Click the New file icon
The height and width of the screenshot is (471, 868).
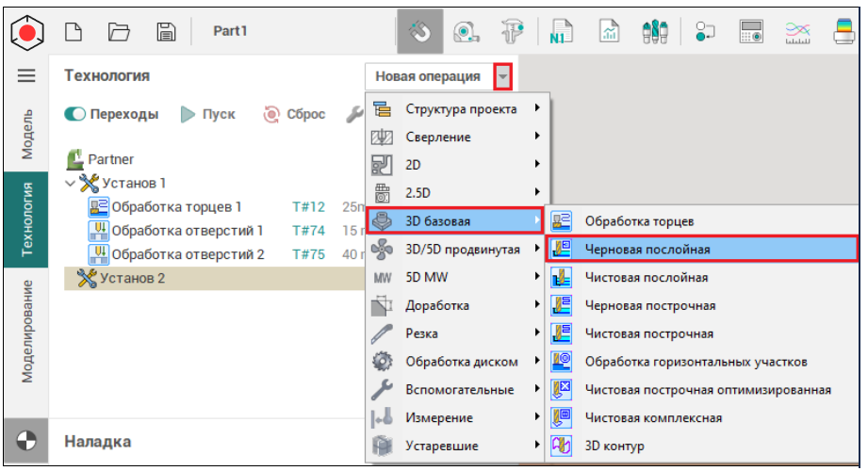pyautogui.click(x=74, y=31)
